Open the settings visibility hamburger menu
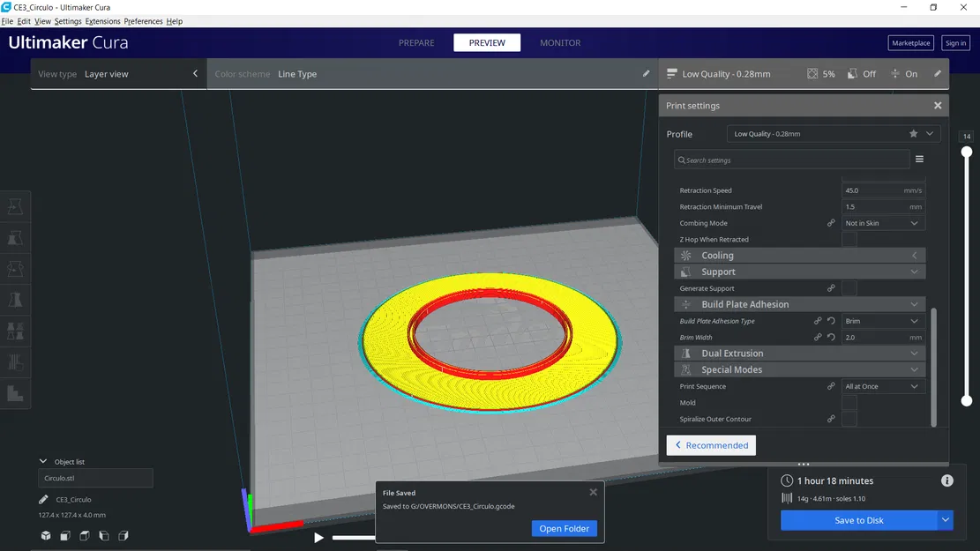The height and width of the screenshot is (551, 980). pyautogui.click(x=919, y=160)
